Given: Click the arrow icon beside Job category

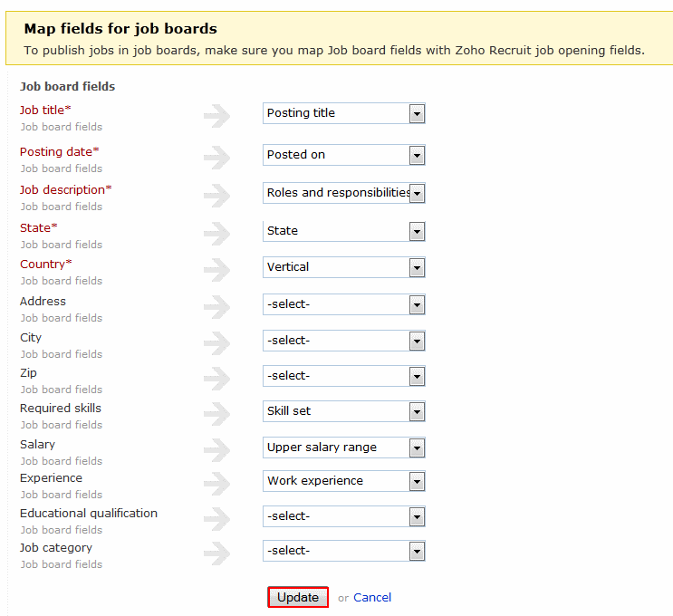Looking at the screenshot, I should [217, 553].
